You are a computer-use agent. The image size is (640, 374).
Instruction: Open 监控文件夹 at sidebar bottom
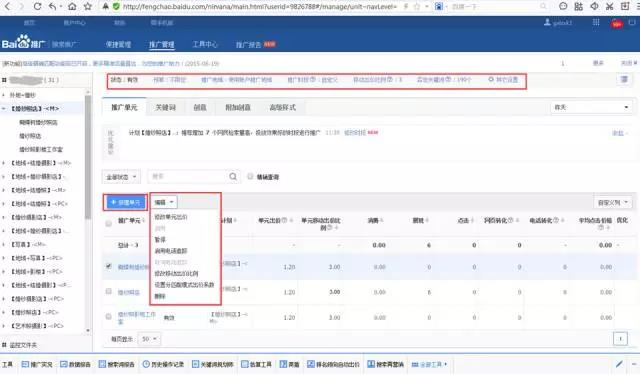point(23,345)
